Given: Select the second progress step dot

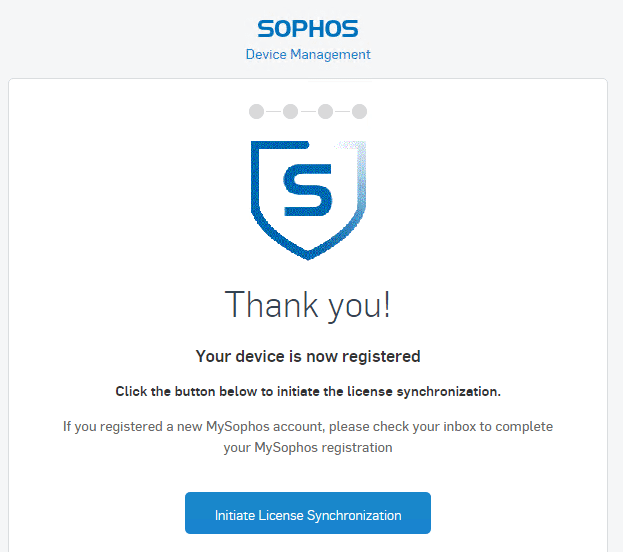Looking at the screenshot, I should pos(290,111).
